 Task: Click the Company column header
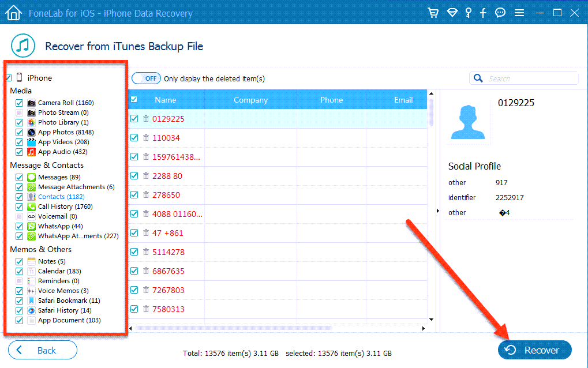250,100
